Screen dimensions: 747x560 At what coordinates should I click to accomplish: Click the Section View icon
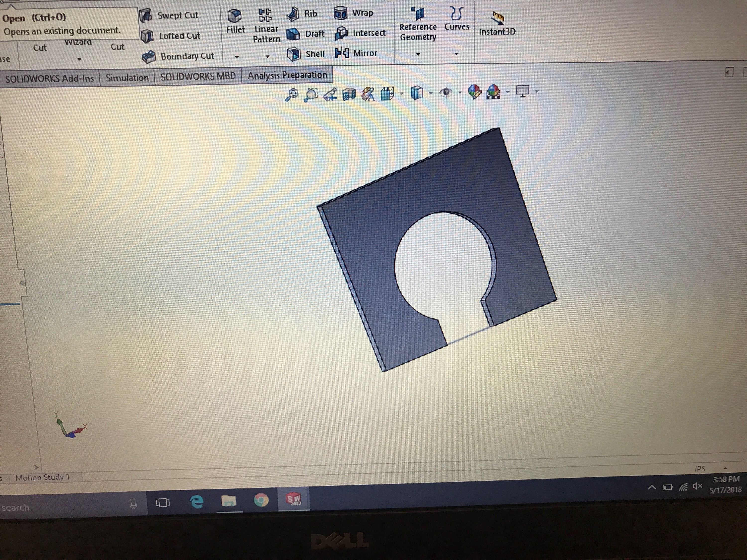pyautogui.click(x=349, y=95)
